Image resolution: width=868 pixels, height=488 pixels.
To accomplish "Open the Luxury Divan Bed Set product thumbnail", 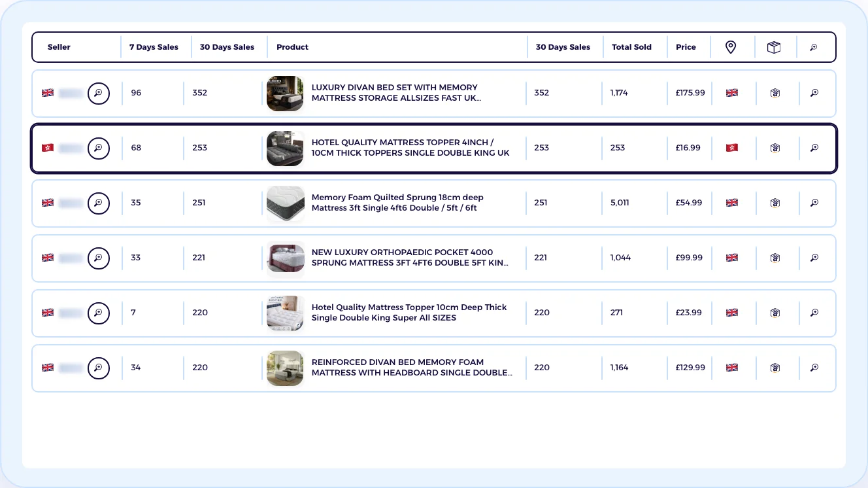I will pyautogui.click(x=285, y=93).
